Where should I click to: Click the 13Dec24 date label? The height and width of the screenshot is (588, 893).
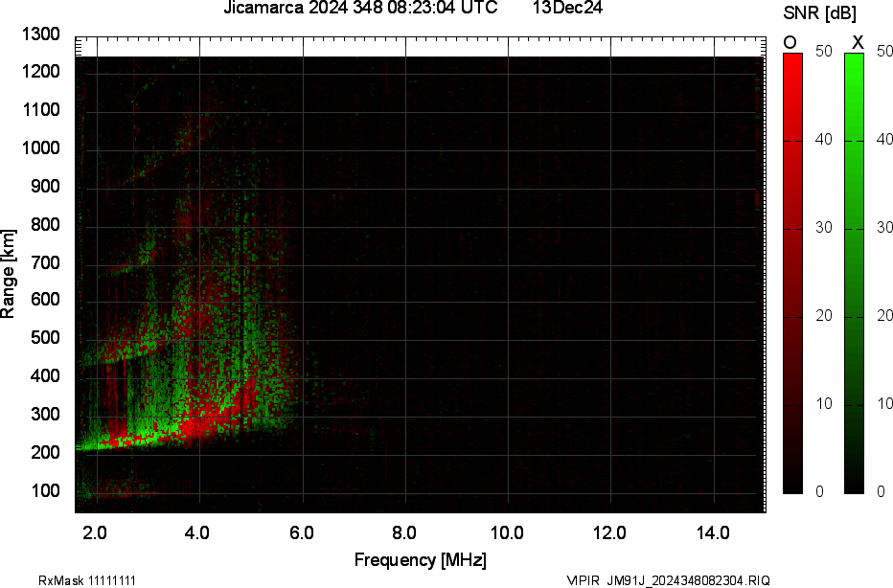click(568, 8)
